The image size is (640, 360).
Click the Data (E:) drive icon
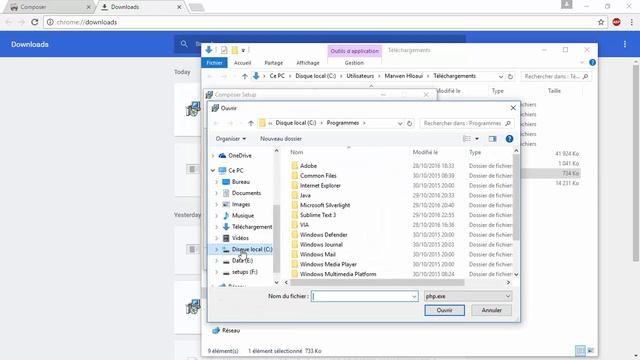pos(226,261)
